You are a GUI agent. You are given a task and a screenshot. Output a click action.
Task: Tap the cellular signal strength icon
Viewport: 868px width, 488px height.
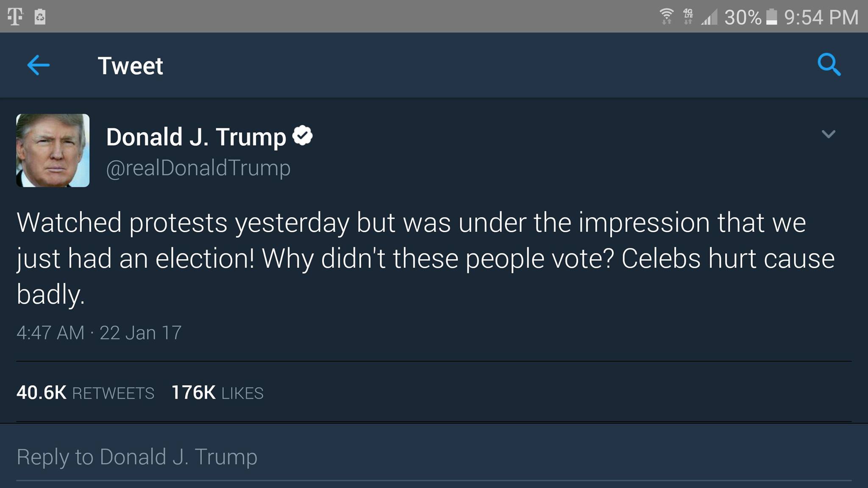(x=709, y=17)
